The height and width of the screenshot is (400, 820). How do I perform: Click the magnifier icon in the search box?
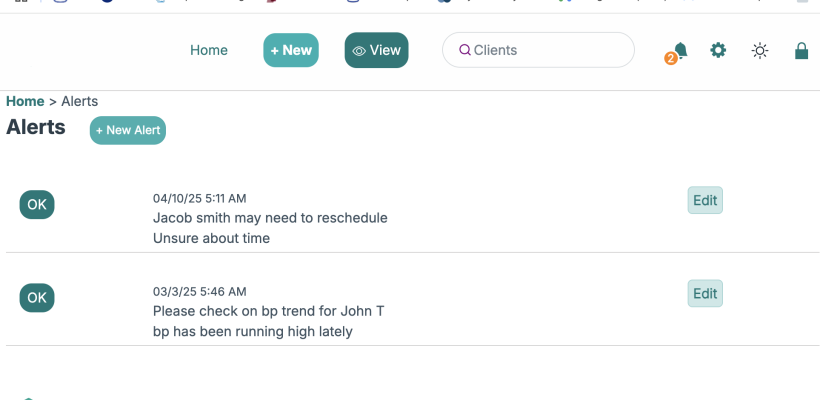(x=464, y=51)
